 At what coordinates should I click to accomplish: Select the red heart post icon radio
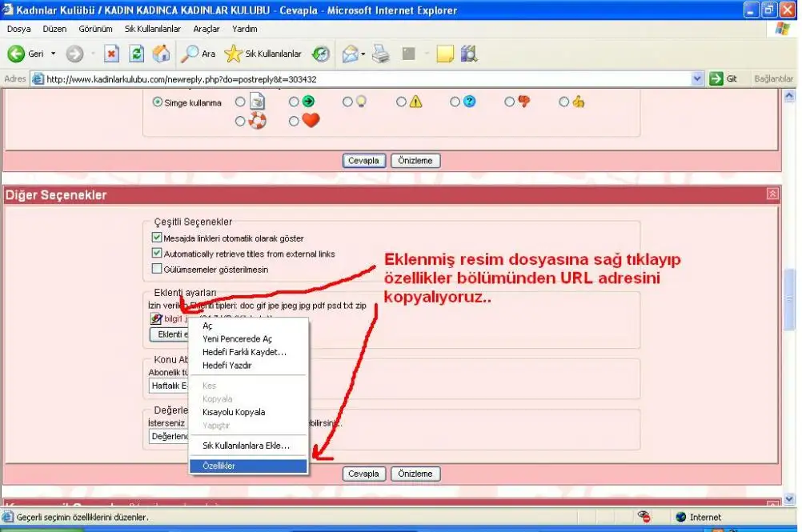pos(294,122)
